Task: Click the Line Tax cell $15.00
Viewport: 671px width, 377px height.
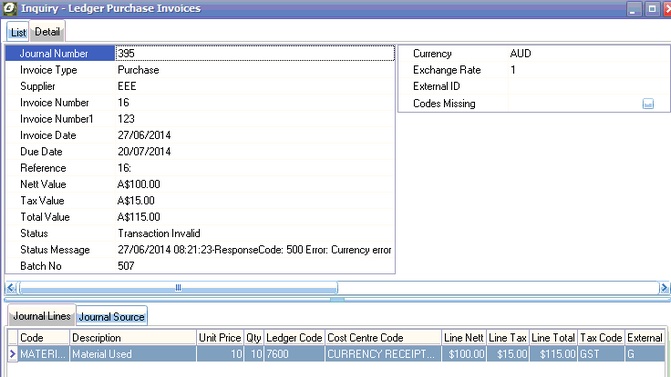Action: pyautogui.click(x=508, y=354)
